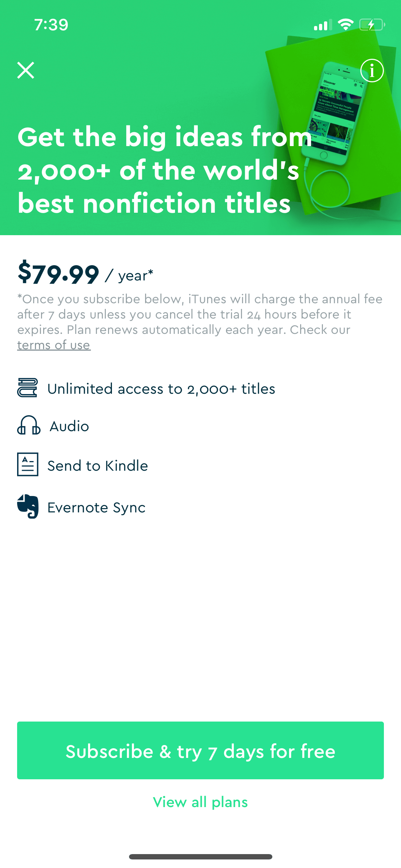The width and height of the screenshot is (401, 868).
Task: Tap the stacked books icon
Action: (x=27, y=388)
